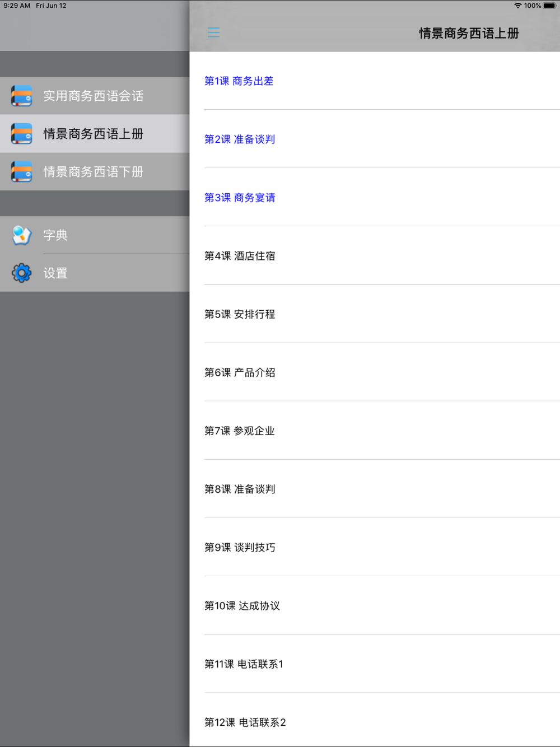Click the 情景商务西语下册 book icon
The height and width of the screenshot is (747, 560).
pos(22,172)
